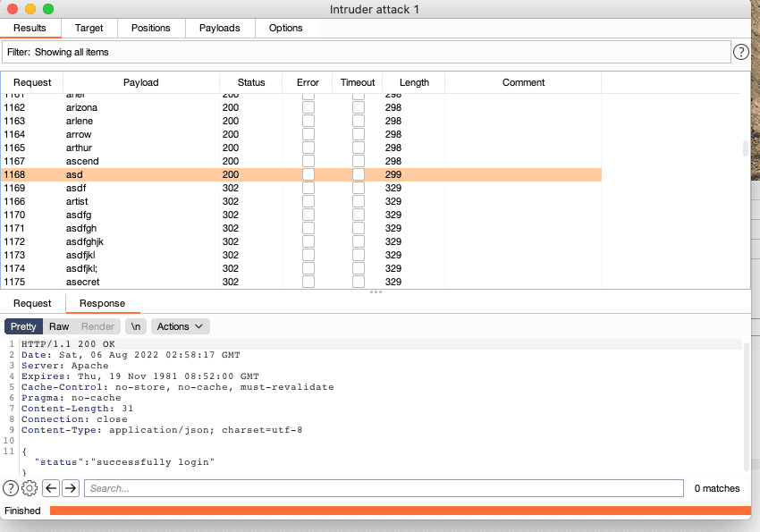The height and width of the screenshot is (532, 760).
Task: Open the filter help question mark icon
Action: [x=740, y=52]
